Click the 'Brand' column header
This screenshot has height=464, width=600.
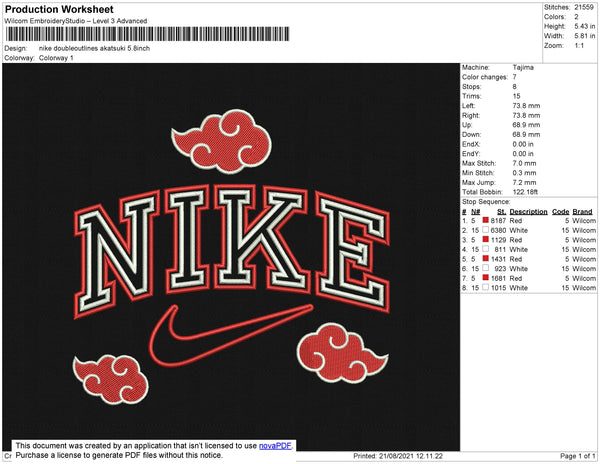pyautogui.click(x=582, y=212)
